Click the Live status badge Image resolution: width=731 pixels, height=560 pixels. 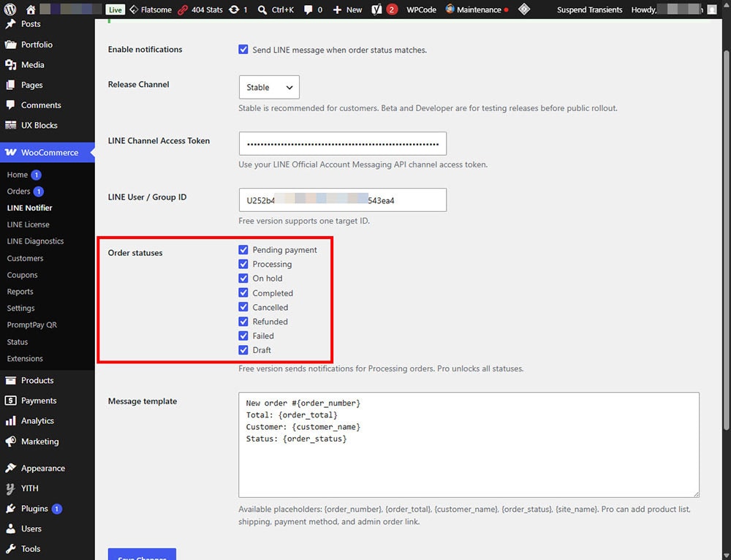click(115, 10)
